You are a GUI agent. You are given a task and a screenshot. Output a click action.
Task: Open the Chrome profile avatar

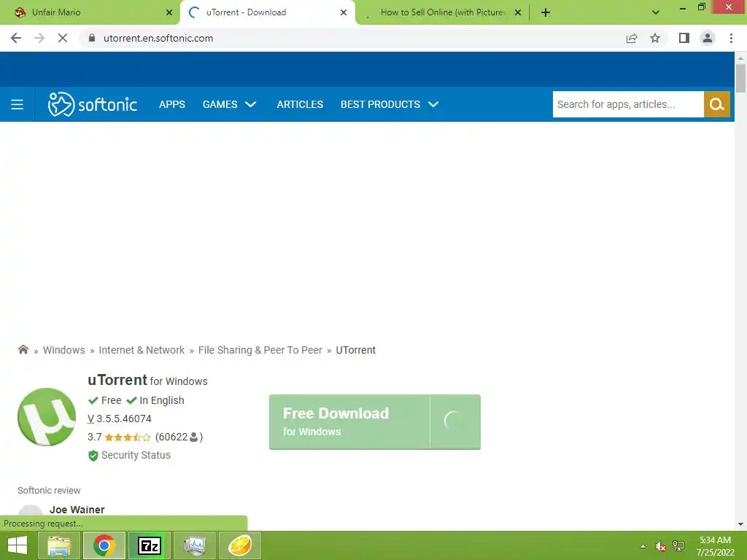[x=708, y=38]
